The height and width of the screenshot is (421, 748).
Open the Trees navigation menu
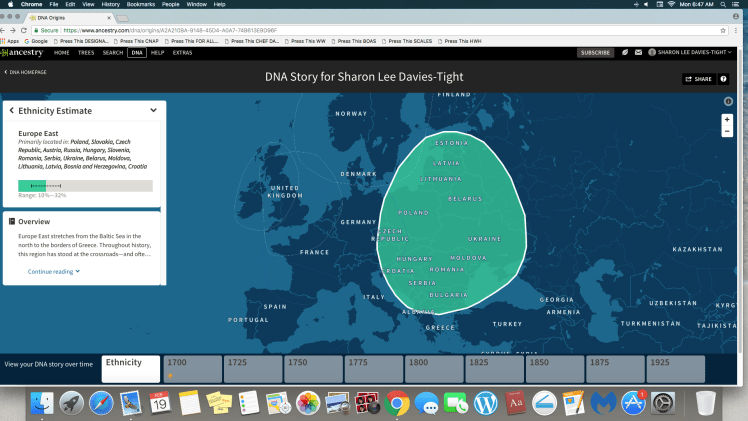click(x=86, y=52)
